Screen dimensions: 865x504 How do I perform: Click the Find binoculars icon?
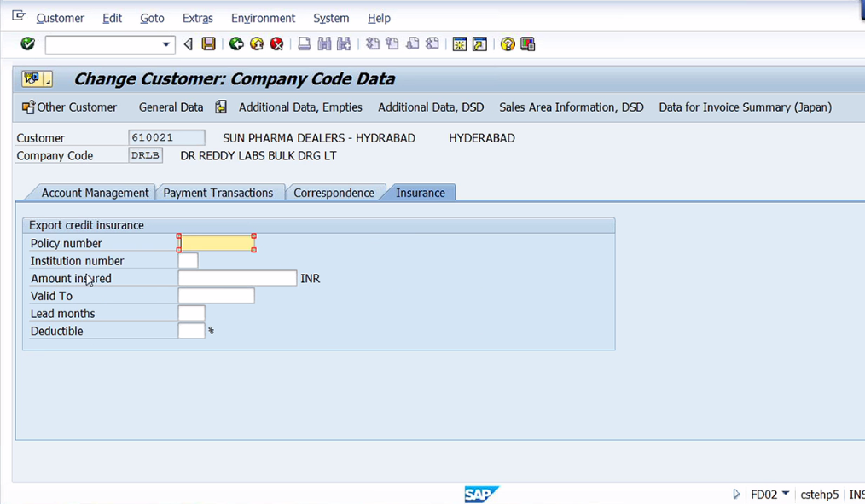pyautogui.click(x=324, y=44)
